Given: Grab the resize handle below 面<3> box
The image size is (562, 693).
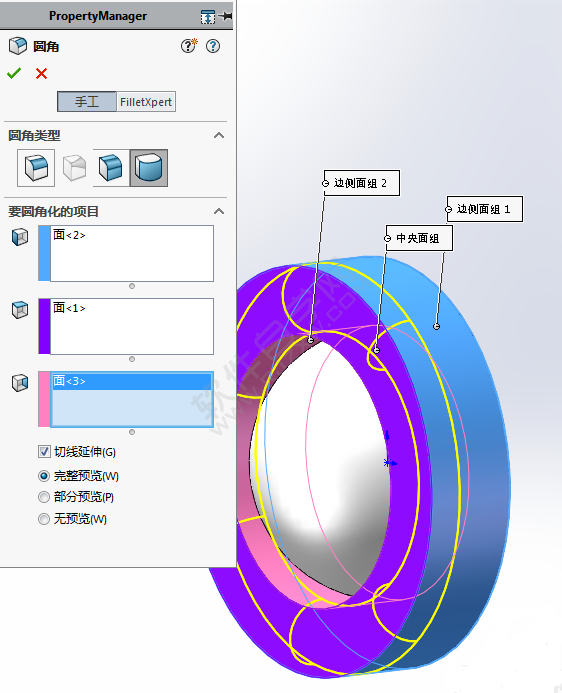Looking at the screenshot, I should coord(132,432).
